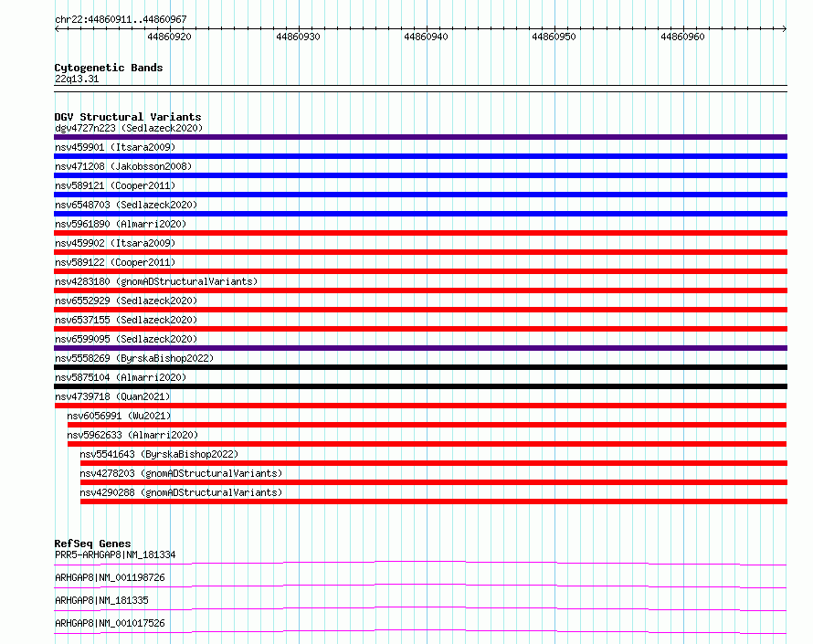Screen dimensions: 813x644
Task: Select nsv5961890 (Almarri2020) variant label
Action: click(121, 224)
